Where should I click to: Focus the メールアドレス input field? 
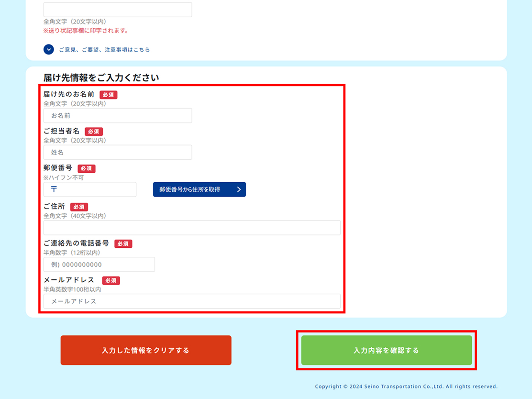coord(192,301)
